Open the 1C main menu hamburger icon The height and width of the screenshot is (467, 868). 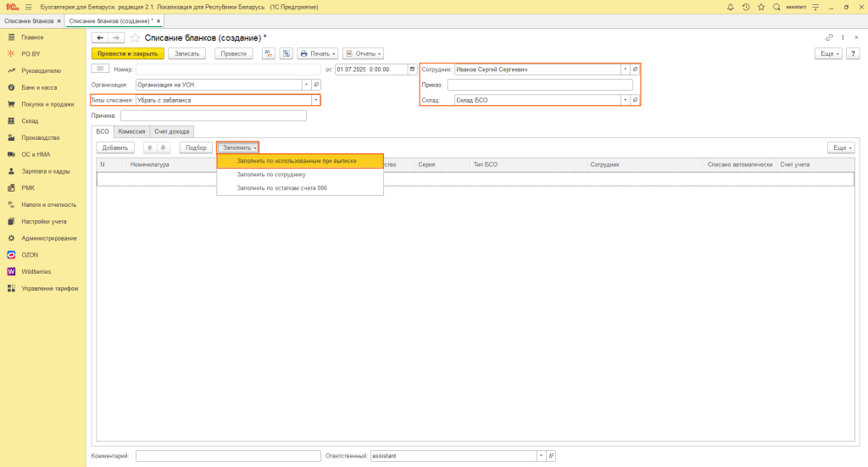point(28,7)
